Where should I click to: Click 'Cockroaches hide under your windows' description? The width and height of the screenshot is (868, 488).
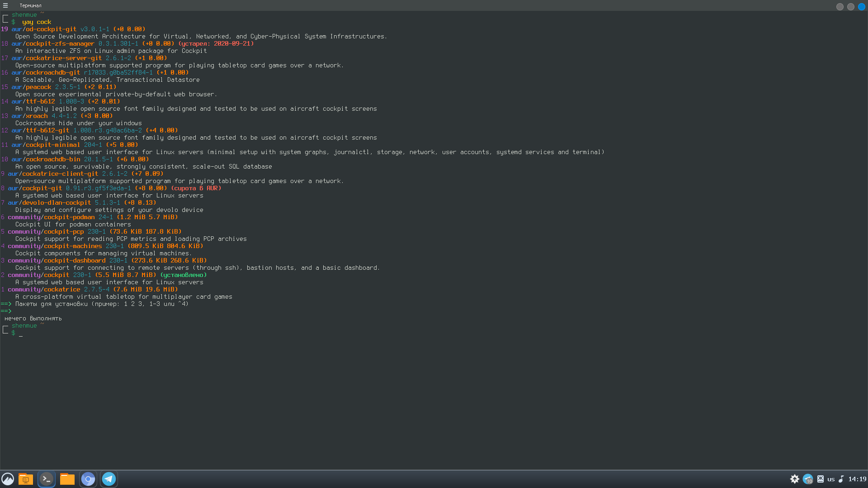tap(79, 123)
